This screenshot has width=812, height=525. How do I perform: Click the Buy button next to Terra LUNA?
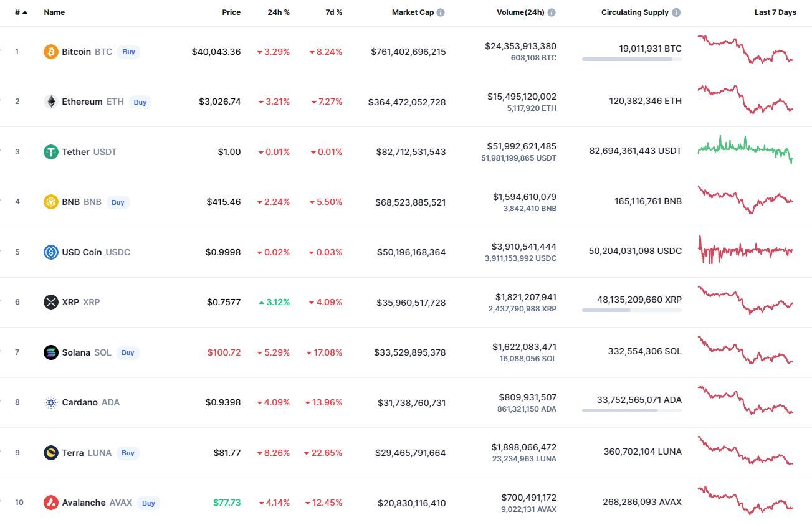point(128,453)
